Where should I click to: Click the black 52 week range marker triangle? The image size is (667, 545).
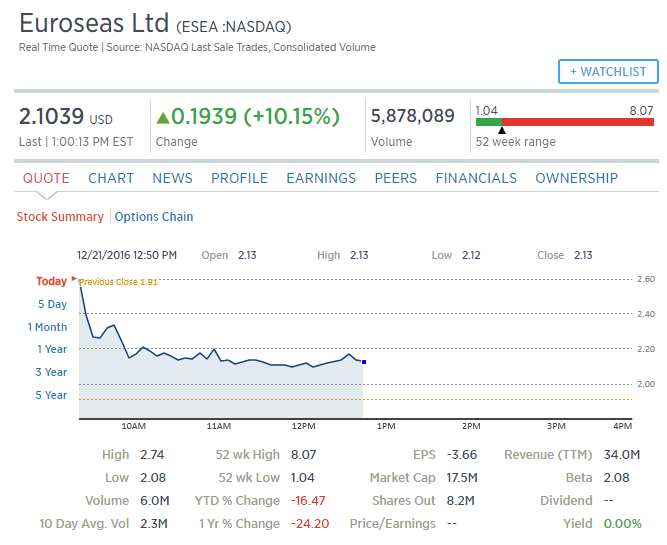click(x=502, y=130)
